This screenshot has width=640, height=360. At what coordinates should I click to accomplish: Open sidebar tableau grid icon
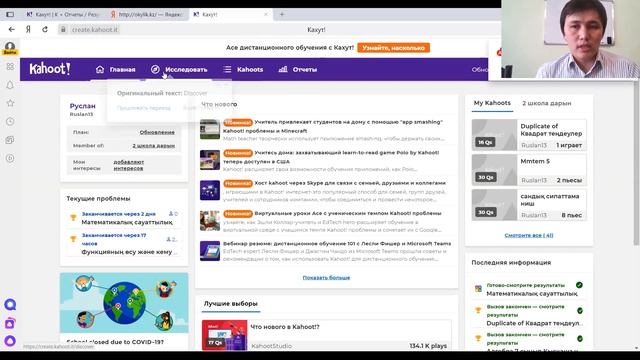pos(10,67)
